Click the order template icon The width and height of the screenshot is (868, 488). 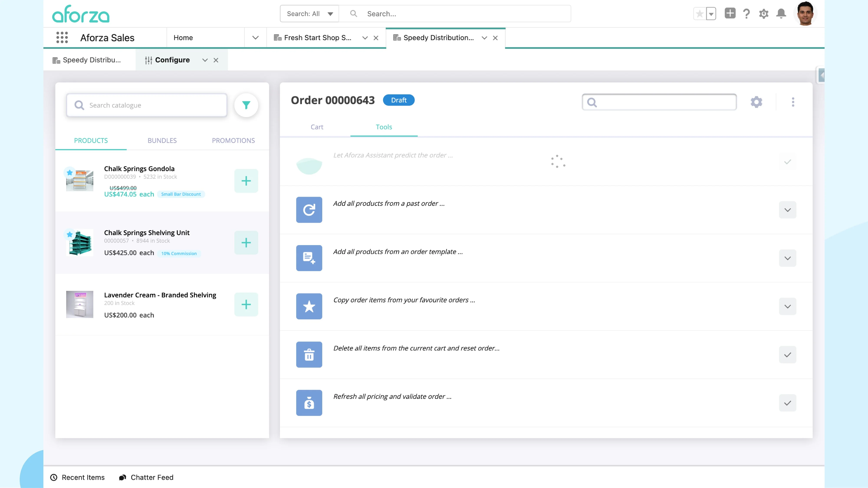click(309, 258)
